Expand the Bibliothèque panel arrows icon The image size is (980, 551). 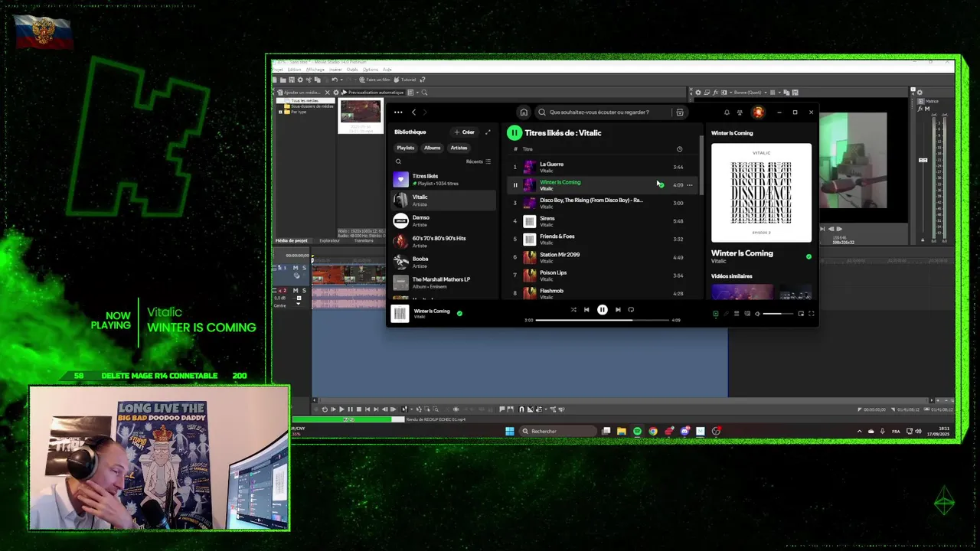pos(488,132)
